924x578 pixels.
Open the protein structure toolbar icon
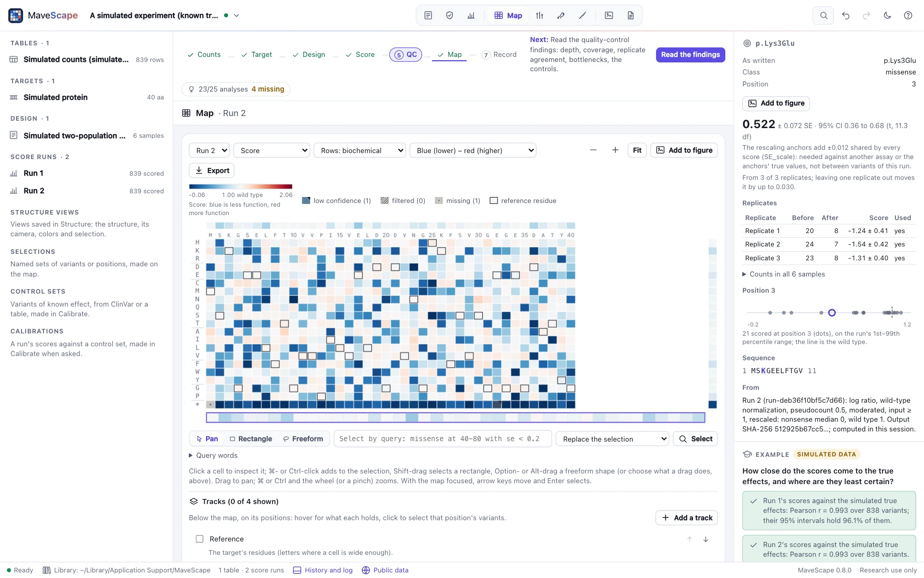[561, 15]
